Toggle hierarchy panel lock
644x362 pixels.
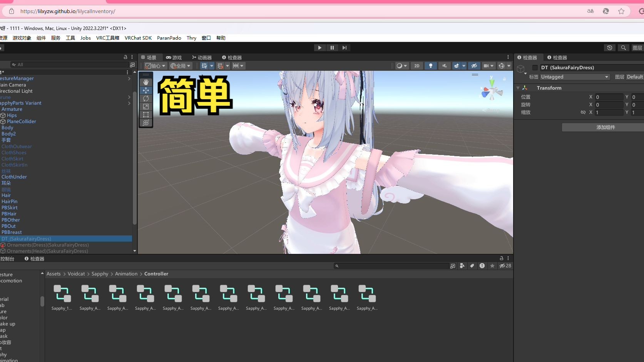tap(125, 57)
